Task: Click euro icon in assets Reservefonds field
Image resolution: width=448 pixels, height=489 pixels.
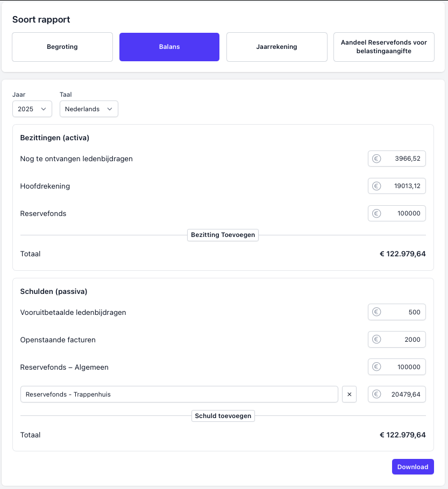Action: 376,213
